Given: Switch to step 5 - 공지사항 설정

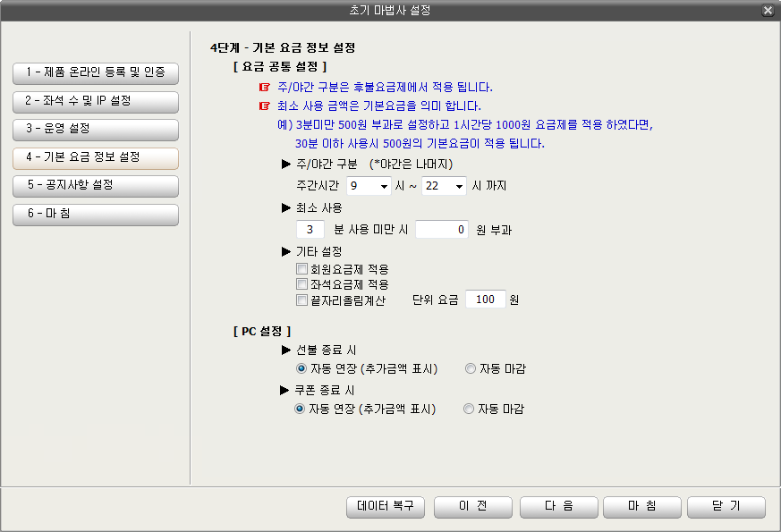Looking at the screenshot, I should click(x=96, y=186).
